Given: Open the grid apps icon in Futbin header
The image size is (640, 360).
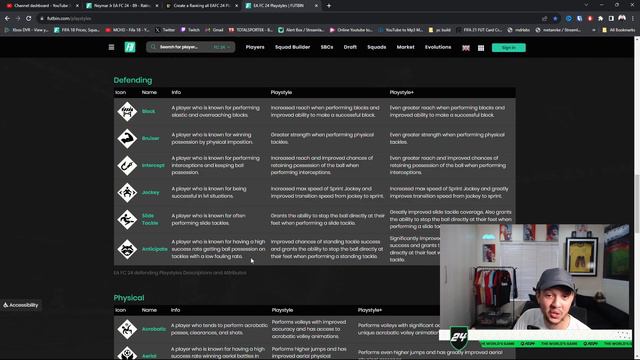Looking at the screenshot, I should 481,48.
